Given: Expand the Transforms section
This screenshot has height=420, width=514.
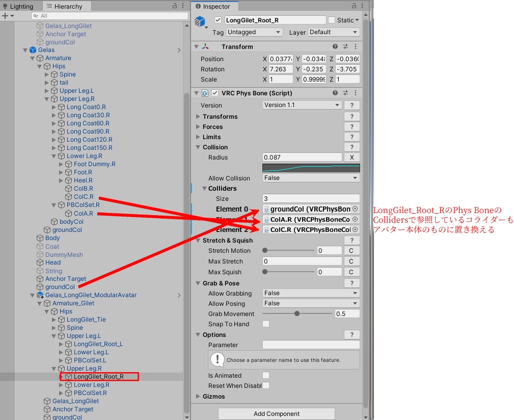Looking at the screenshot, I should click(x=198, y=116).
